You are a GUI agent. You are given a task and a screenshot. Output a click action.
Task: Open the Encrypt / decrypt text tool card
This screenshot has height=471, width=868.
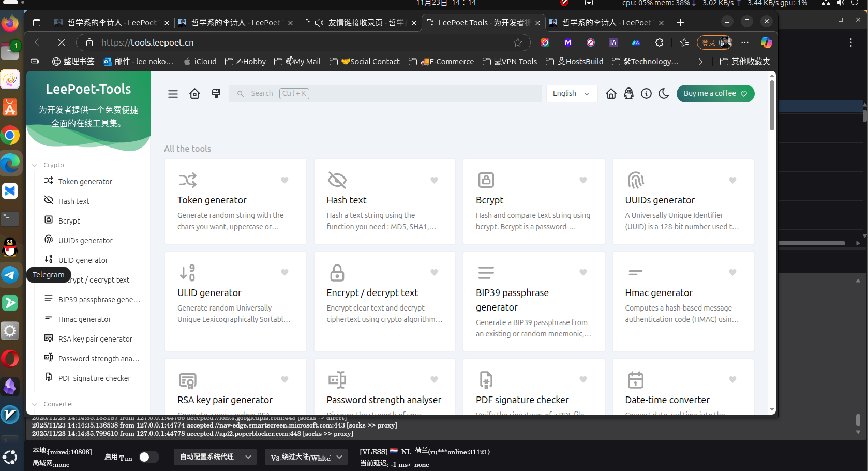pos(384,301)
